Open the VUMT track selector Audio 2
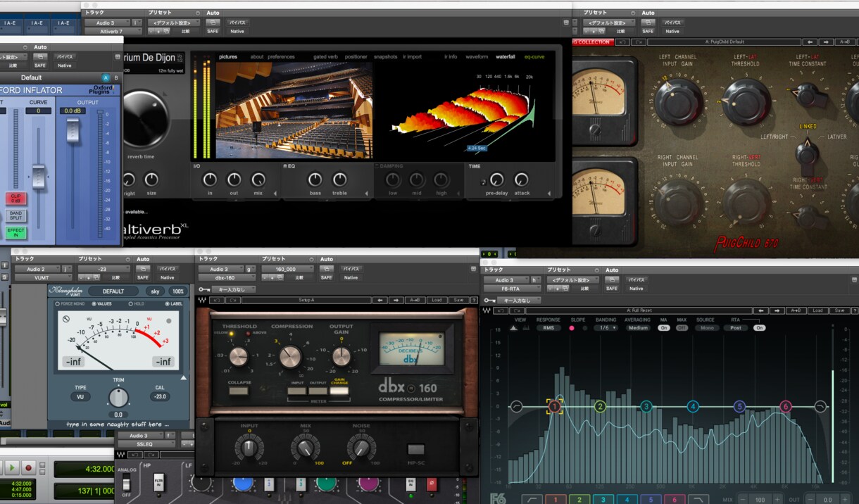Screen dimensions: 859x504 pos(37,269)
